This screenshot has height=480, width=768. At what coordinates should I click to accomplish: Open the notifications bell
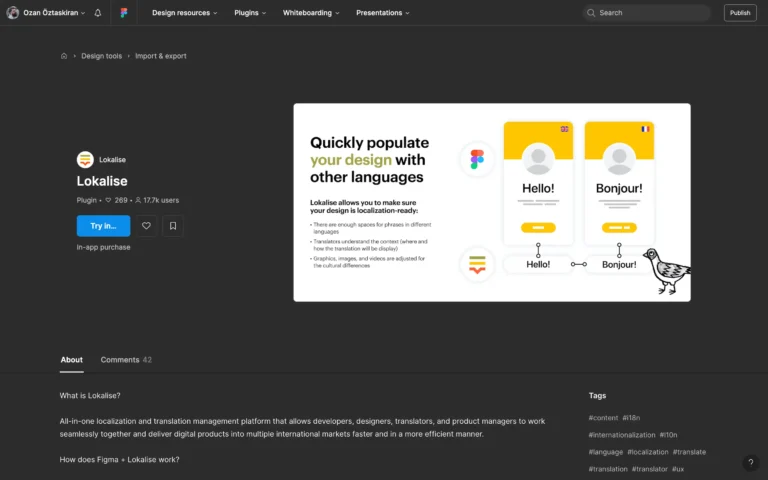coord(98,13)
